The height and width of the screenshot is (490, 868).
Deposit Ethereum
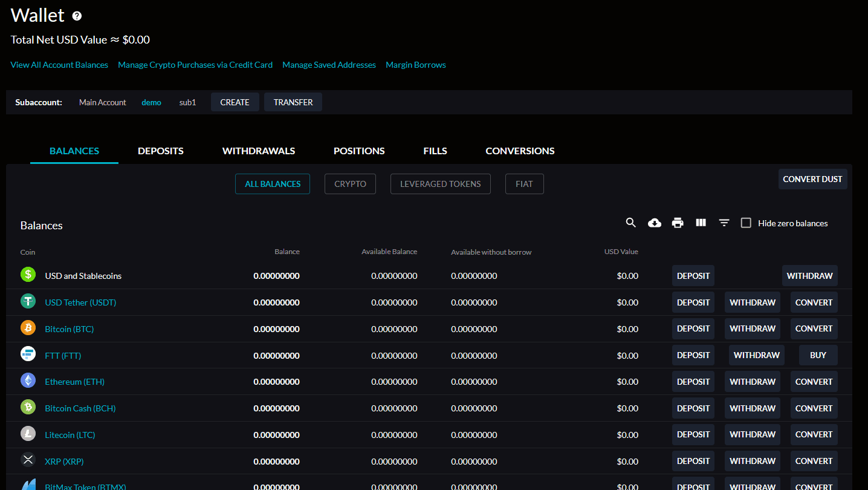click(693, 382)
